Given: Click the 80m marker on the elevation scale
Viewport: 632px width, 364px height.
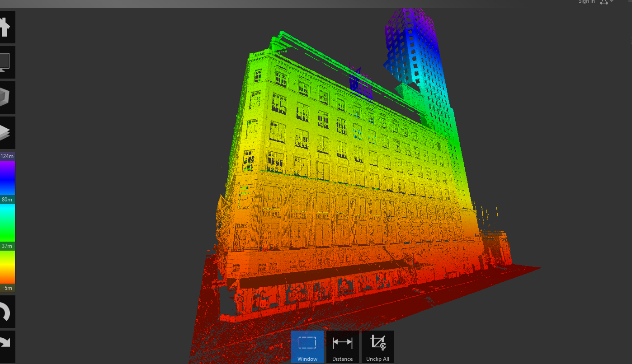Looking at the screenshot, I should [x=6, y=199].
